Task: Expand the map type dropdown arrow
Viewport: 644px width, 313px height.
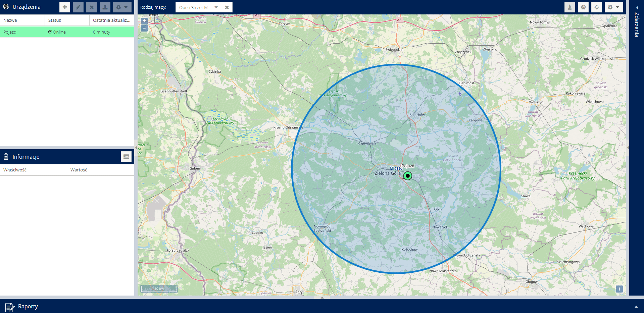Action: click(x=216, y=7)
